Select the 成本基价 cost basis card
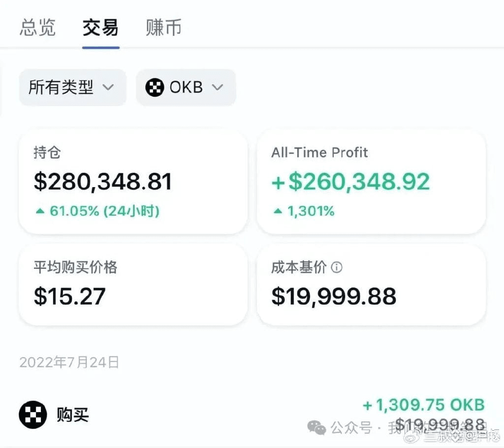The image size is (504, 448). tap(371, 285)
